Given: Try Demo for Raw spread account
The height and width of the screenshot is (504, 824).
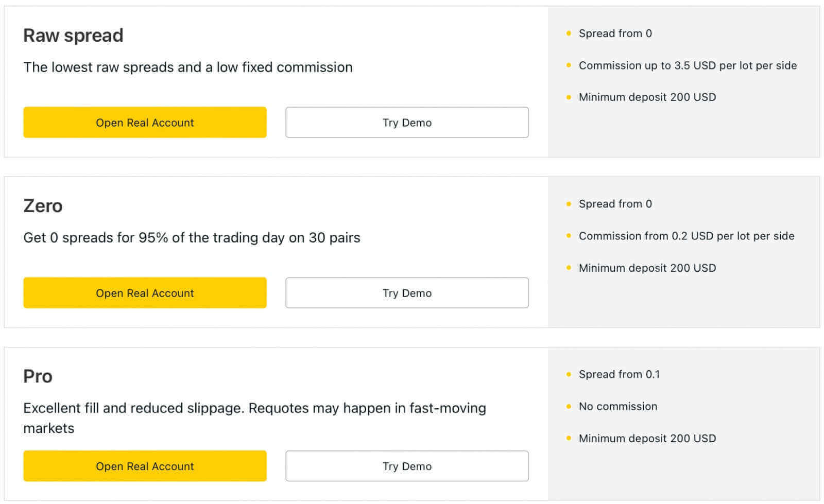Looking at the screenshot, I should (407, 123).
